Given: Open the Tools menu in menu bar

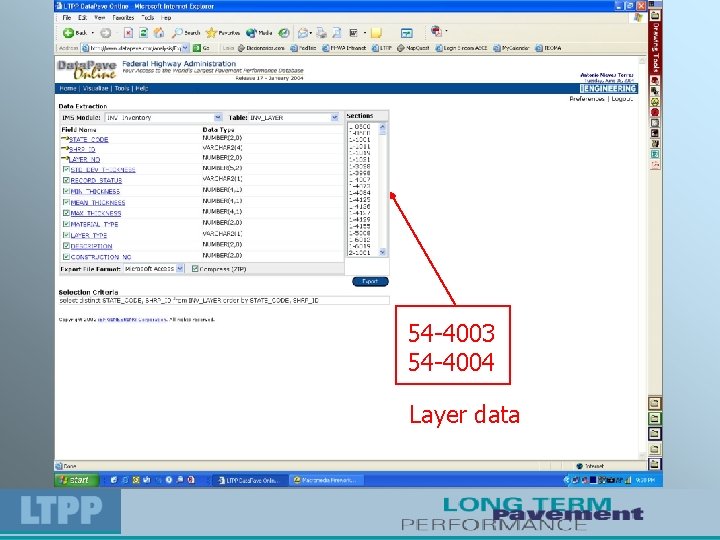Looking at the screenshot, I should pyautogui.click(x=147, y=17).
